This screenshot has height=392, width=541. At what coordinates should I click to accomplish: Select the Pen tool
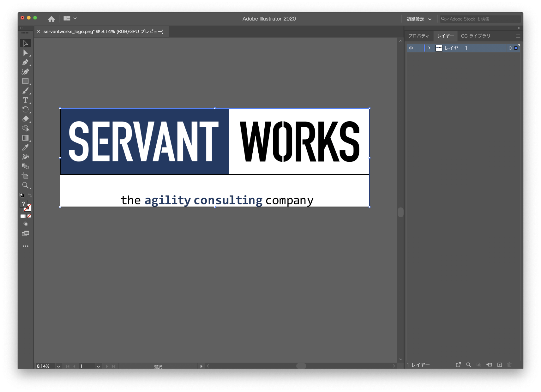pos(26,62)
